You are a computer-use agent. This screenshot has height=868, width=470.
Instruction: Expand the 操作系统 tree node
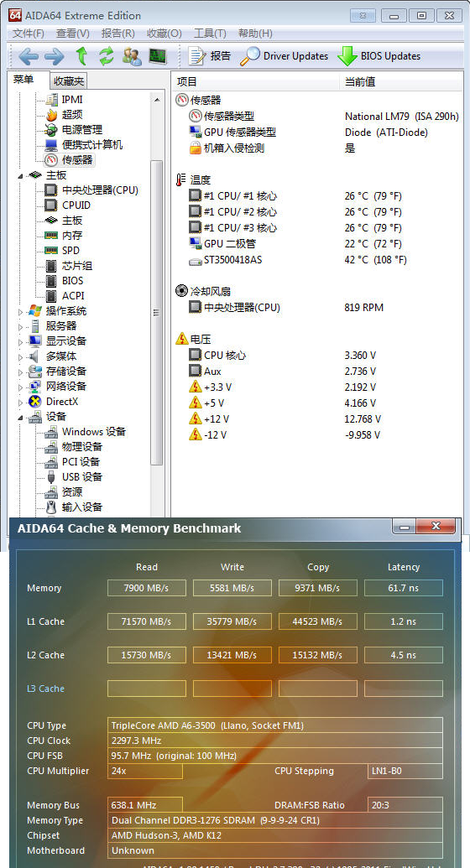[x=21, y=312]
